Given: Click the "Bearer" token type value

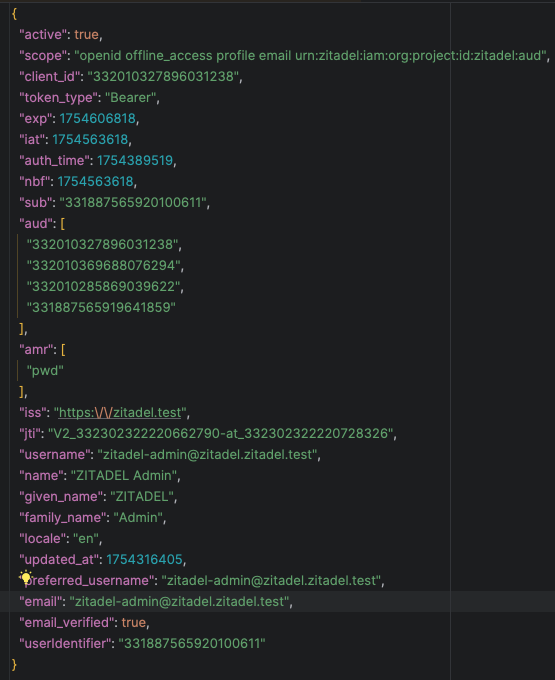Looking at the screenshot, I should pyautogui.click(x=130, y=98).
